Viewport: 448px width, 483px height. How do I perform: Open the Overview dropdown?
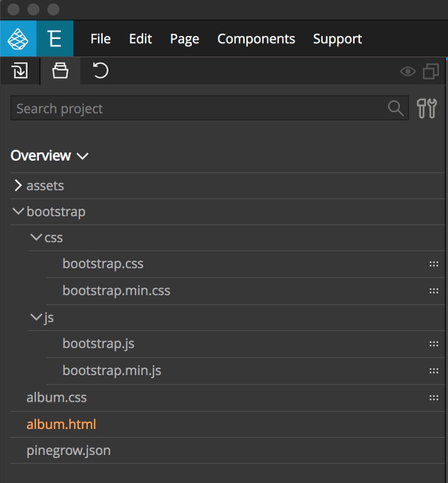pos(50,156)
